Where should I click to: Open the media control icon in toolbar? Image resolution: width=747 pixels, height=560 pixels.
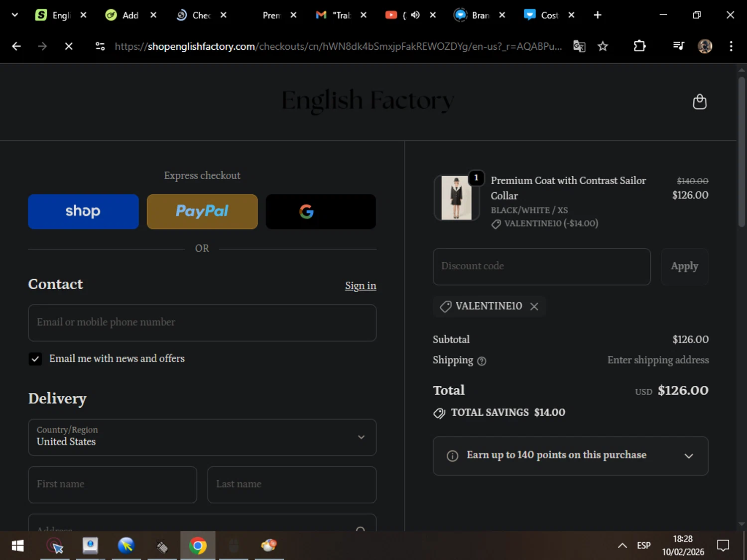click(x=678, y=46)
